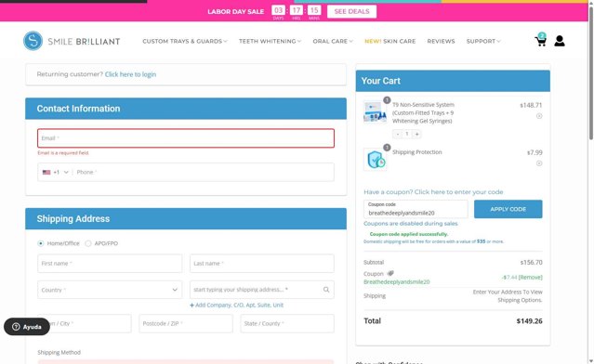Decrease T9 system quantity with minus
The image size is (594, 364).
[x=397, y=134]
